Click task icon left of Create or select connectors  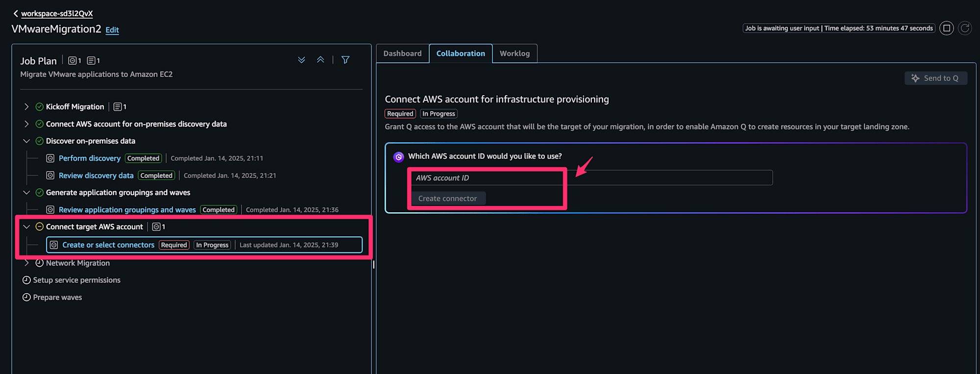click(x=54, y=245)
